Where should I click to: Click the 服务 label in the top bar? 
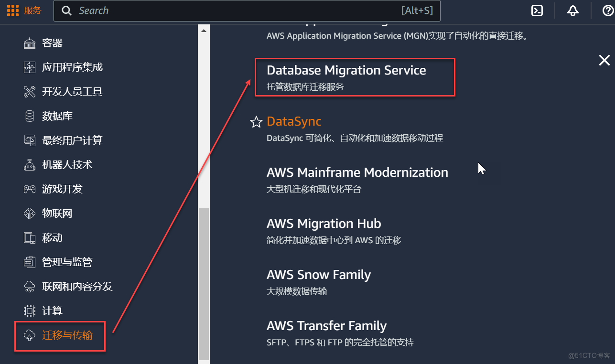tap(33, 11)
